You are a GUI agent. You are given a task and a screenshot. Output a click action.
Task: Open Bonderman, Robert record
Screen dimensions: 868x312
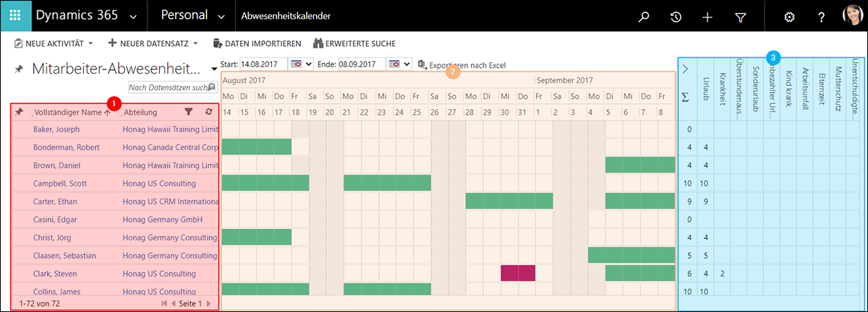pyautogui.click(x=66, y=147)
